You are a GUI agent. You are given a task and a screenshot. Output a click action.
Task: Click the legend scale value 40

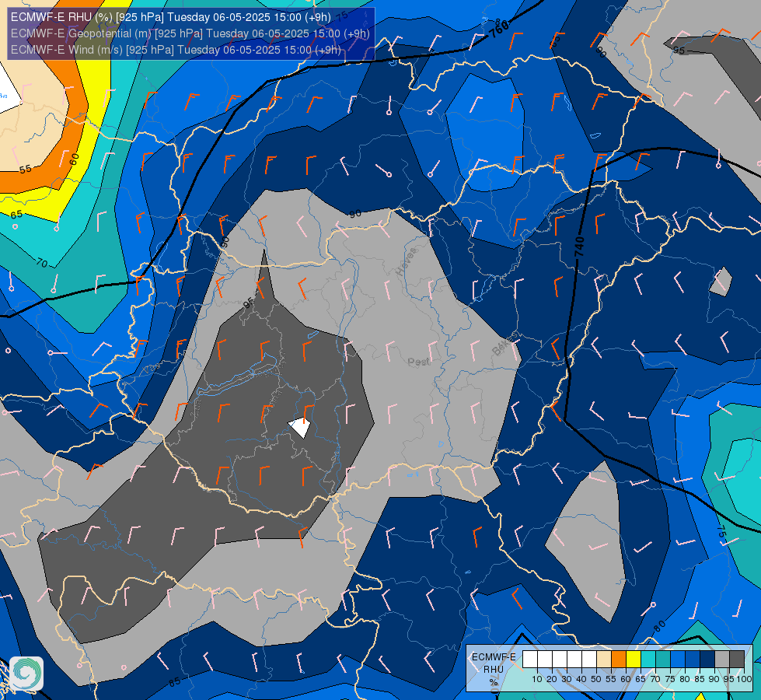581,679
